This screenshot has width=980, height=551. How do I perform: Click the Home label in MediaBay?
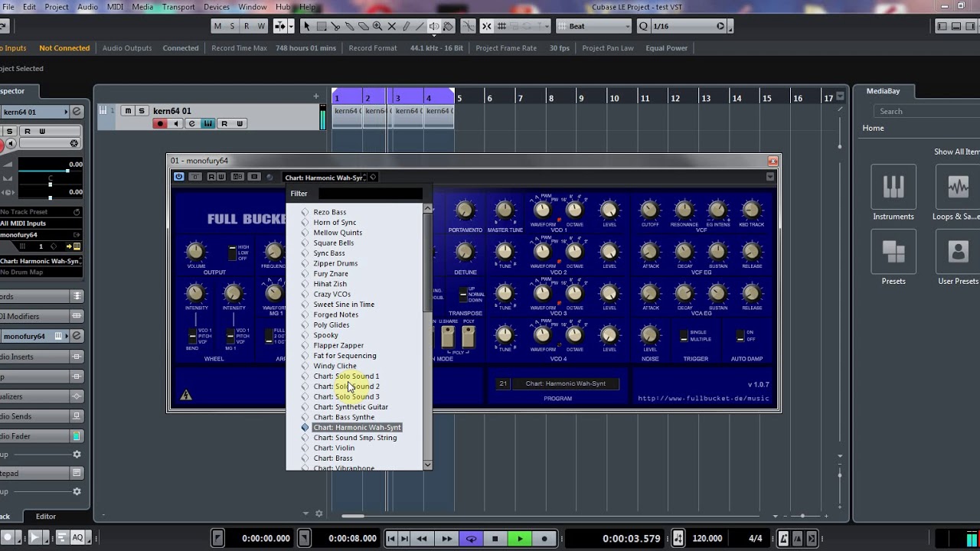873,128
